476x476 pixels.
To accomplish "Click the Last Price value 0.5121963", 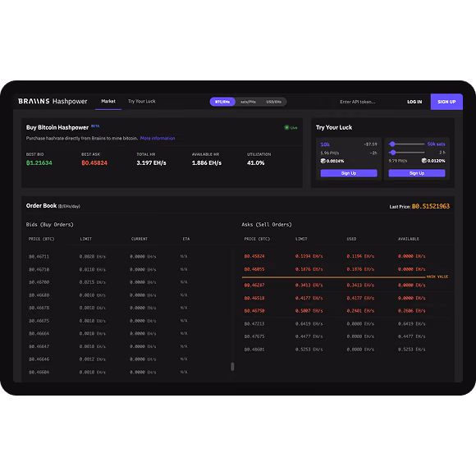I will [x=431, y=207].
